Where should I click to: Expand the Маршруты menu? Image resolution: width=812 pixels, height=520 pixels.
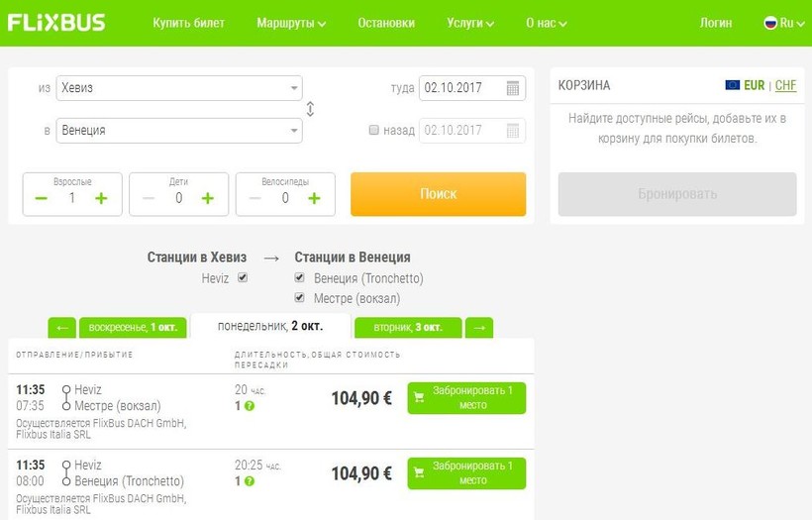pyautogui.click(x=291, y=23)
